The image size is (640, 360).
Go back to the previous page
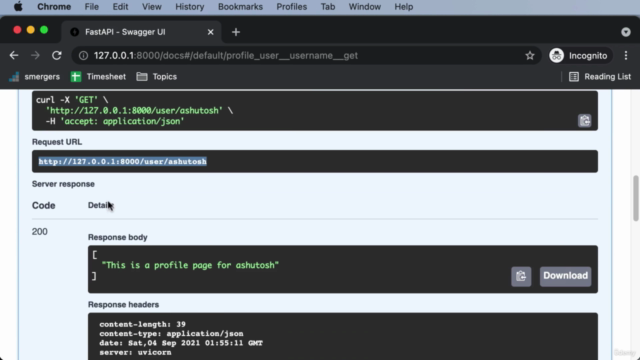tap(14, 56)
